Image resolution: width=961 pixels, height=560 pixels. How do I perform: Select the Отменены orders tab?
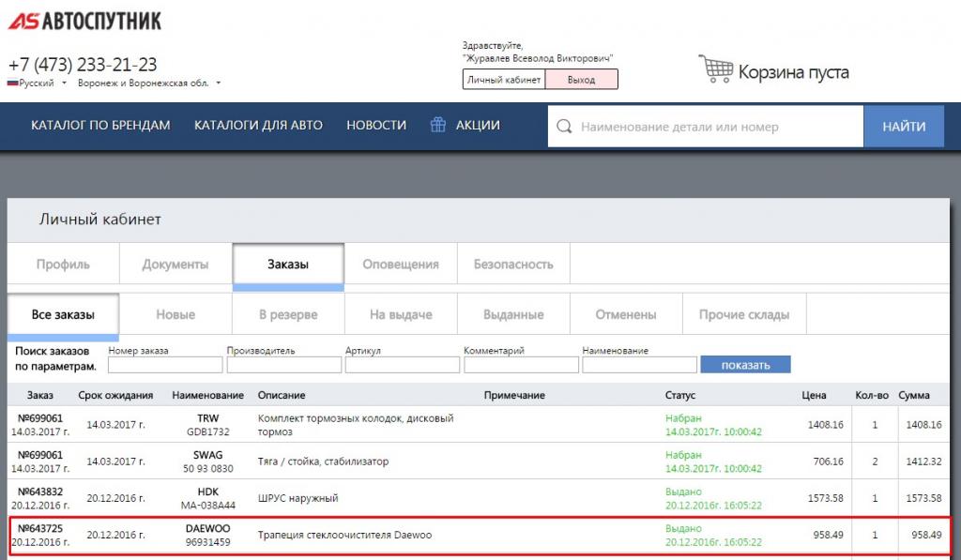tap(626, 315)
